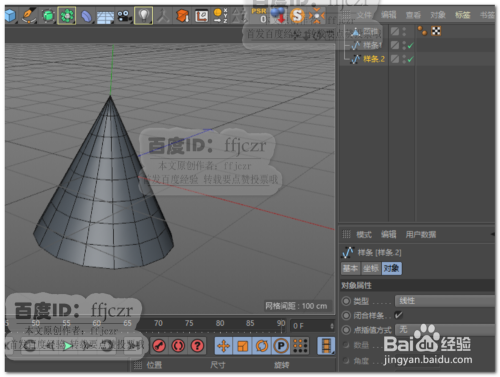The height and width of the screenshot is (377, 500).
Task: Open the red question mark help icon
Action: pyautogui.click(x=197, y=346)
